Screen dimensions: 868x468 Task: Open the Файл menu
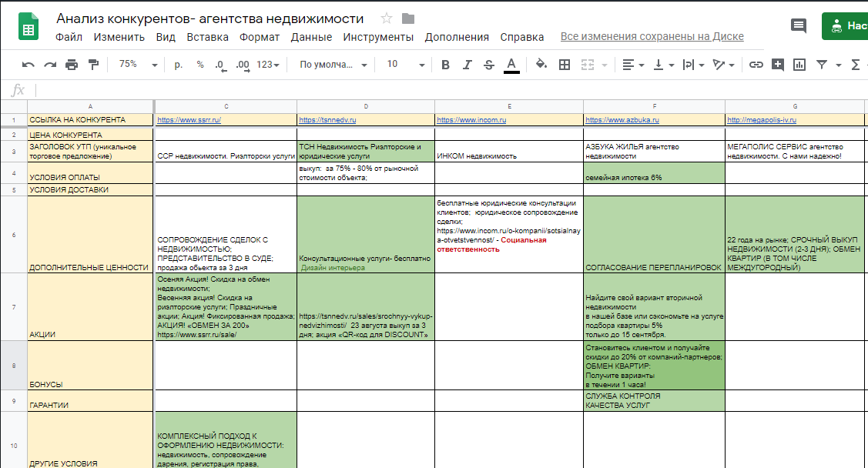coord(69,37)
